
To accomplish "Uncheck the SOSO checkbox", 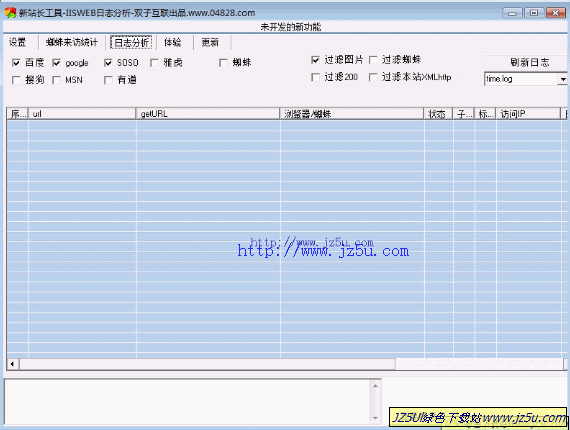I will (x=108, y=63).
